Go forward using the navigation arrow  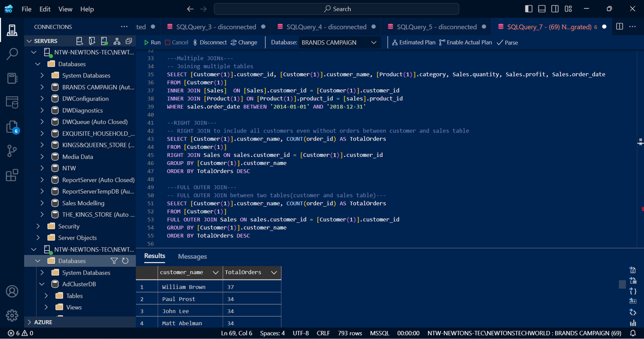(203, 9)
